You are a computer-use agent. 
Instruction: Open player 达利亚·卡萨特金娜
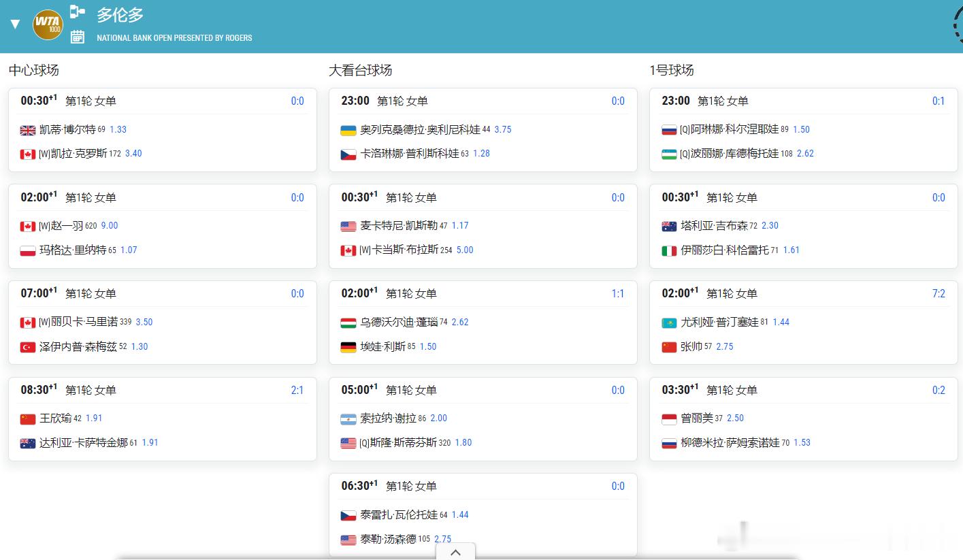tap(84, 442)
